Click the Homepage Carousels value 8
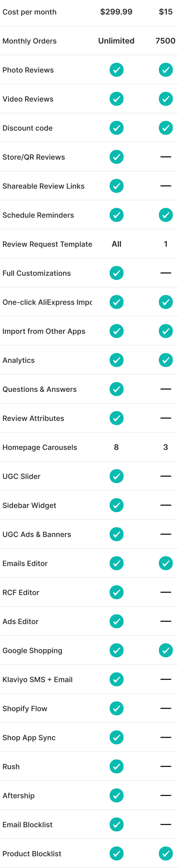Viewport: 178px width, 868px height. pyautogui.click(x=116, y=447)
